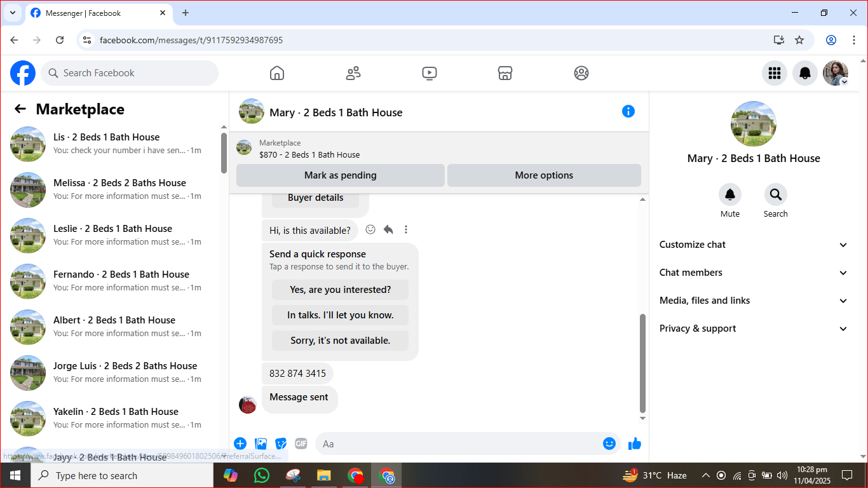
Task: Open the Facebook Home icon
Action: coord(277,73)
